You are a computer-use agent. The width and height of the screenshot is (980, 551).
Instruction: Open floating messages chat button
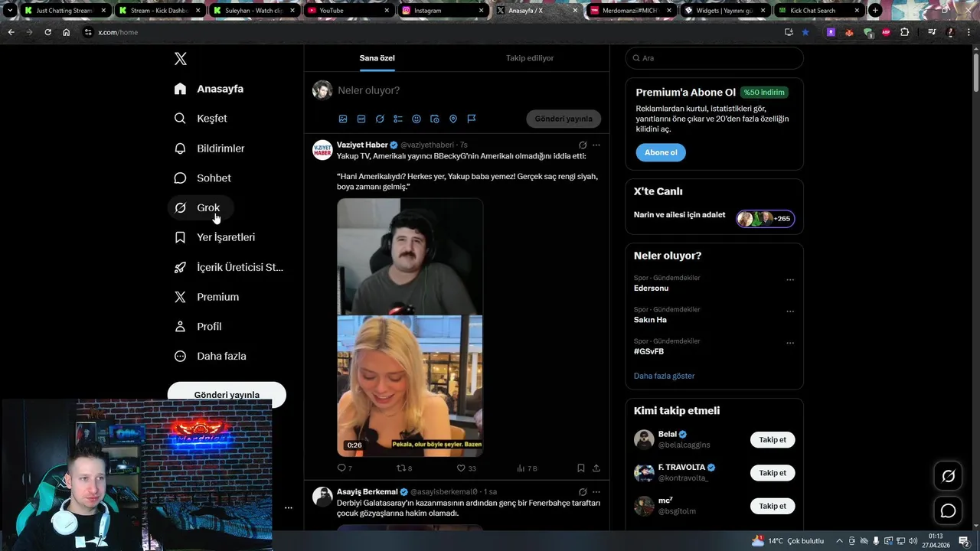tap(948, 510)
